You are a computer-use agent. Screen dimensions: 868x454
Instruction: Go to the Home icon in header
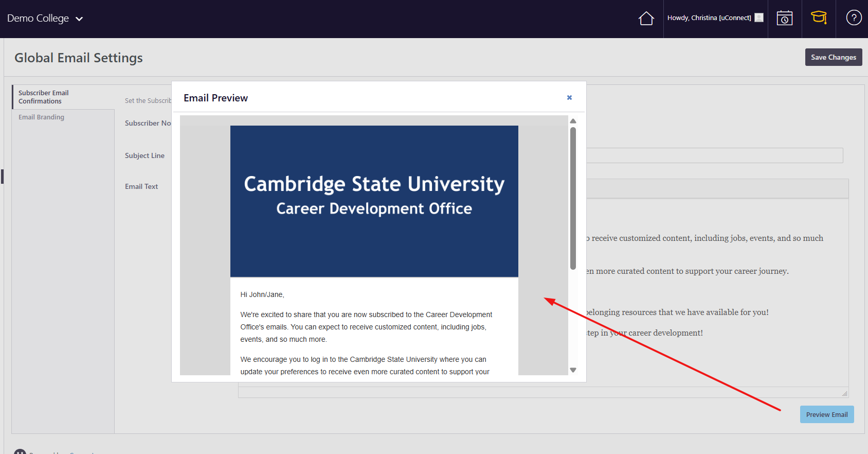pyautogui.click(x=646, y=19)
